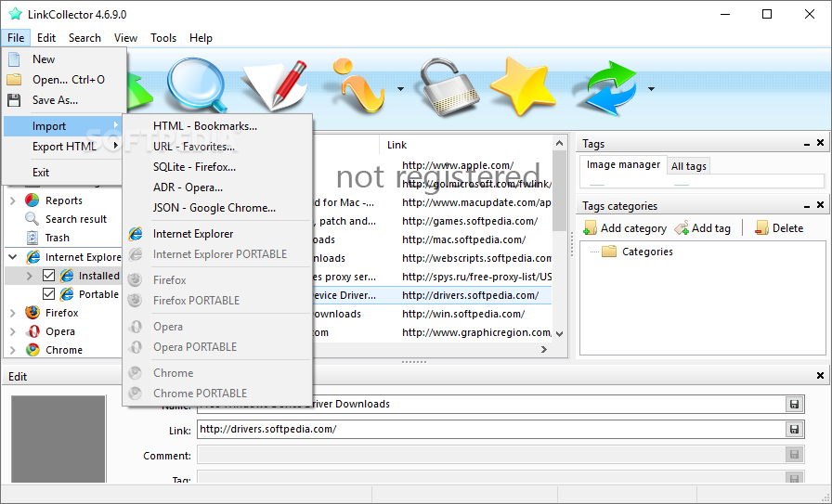832x504 pixels.
Task: Close the Tags categories panel
Action: pyautogui.click(x=820, y=205)
